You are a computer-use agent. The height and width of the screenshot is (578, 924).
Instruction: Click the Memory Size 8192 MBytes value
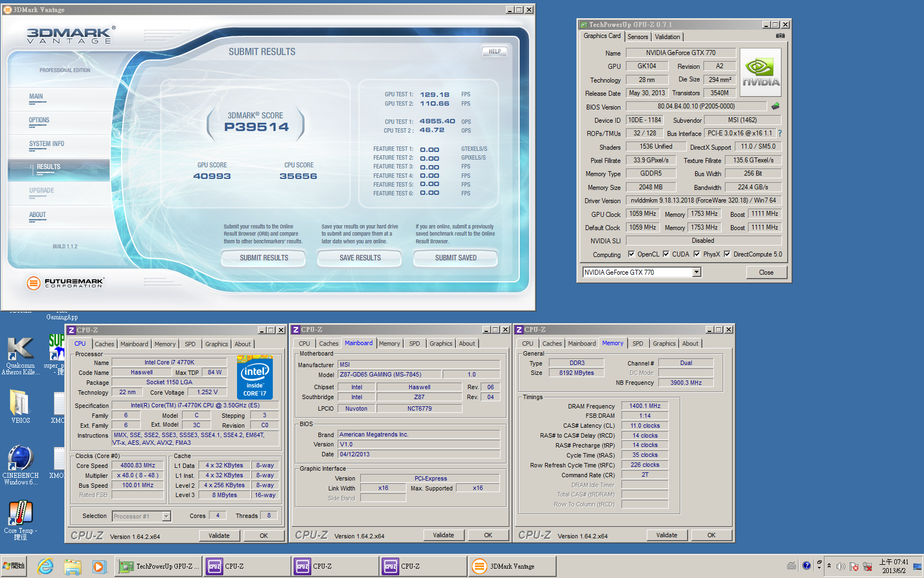(576, 373)
